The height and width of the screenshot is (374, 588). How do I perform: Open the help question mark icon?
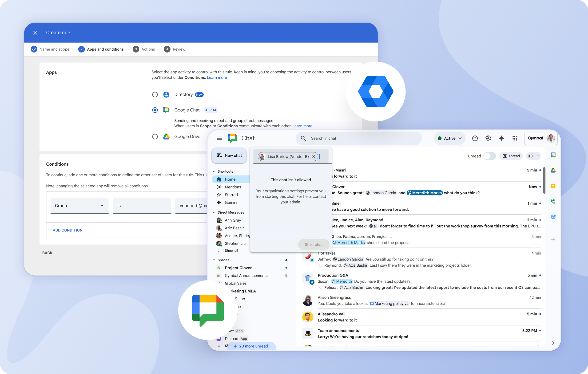475,138
